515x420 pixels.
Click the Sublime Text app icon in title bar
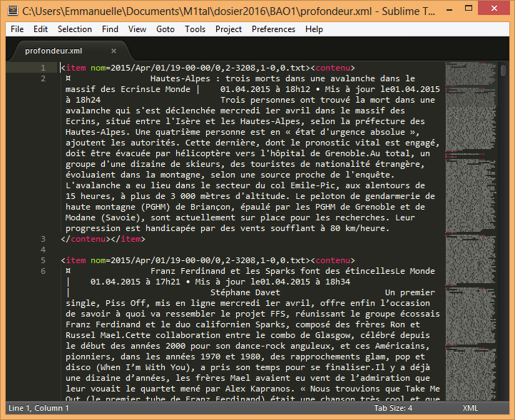[13, 10]
